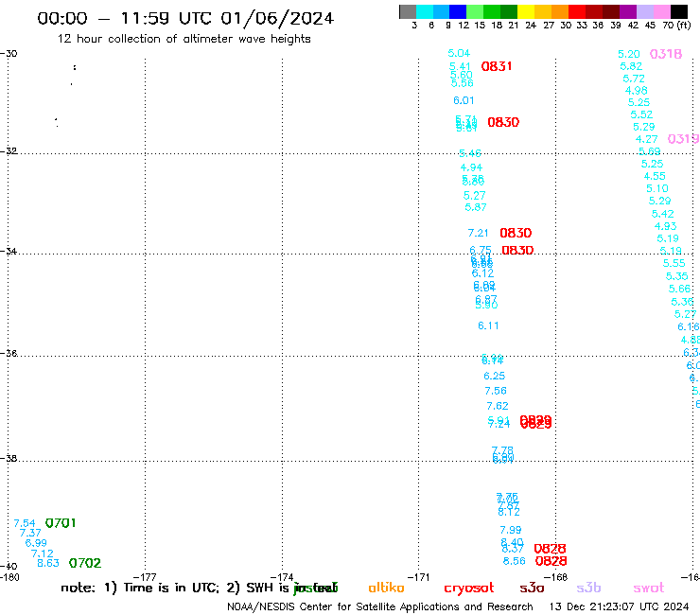Click the wave height value 5.04
Viewport: 700px width, 615px height.
(459, 53)
